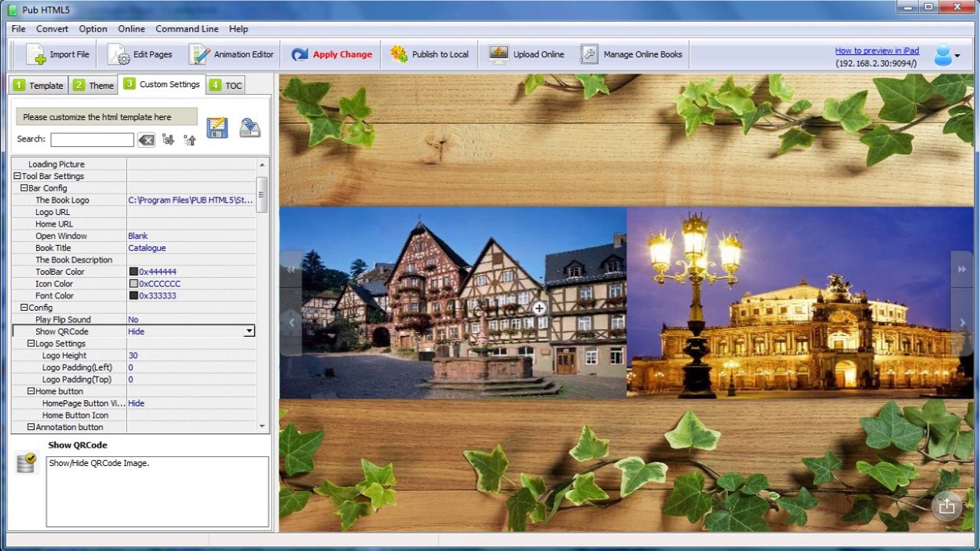The height and width of the screenshot is (551, 980).
Task: Follow the How to preview in iPad link
Action: 877,51
